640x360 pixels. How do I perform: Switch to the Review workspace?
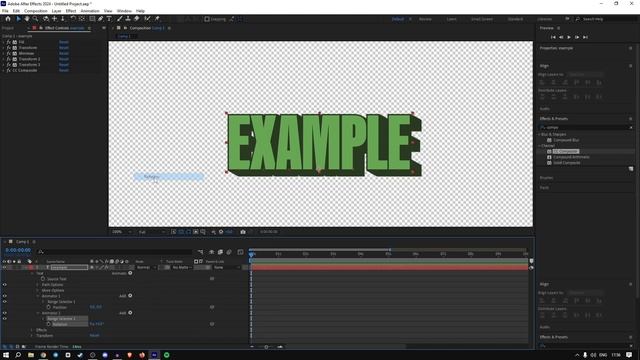click(425, 19)
